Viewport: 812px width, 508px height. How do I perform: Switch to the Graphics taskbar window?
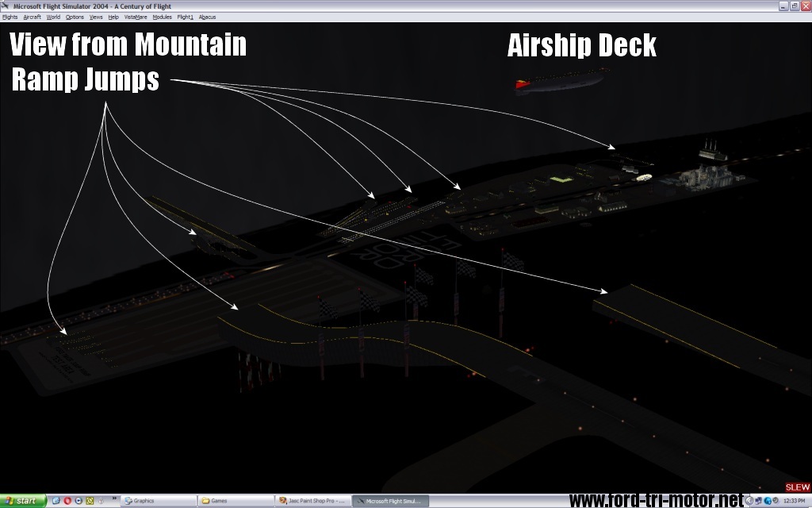159,501
